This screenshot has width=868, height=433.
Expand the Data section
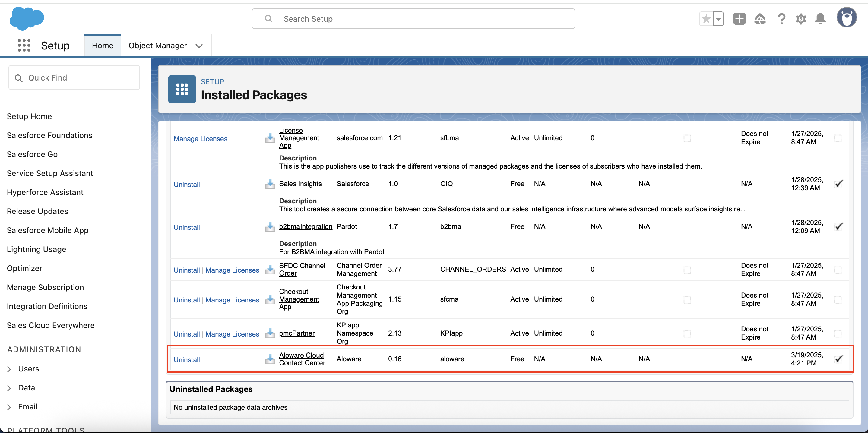[9, 388]
